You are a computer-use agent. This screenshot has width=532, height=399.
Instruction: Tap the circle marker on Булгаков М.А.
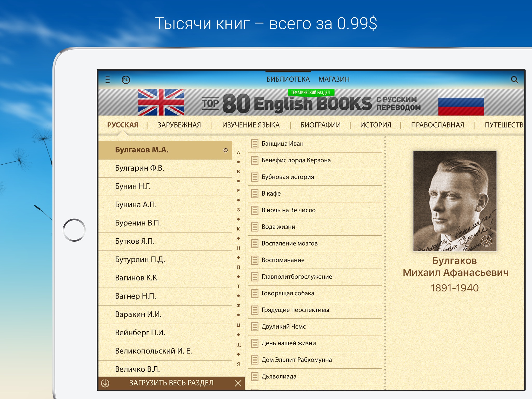coord(225,150)
